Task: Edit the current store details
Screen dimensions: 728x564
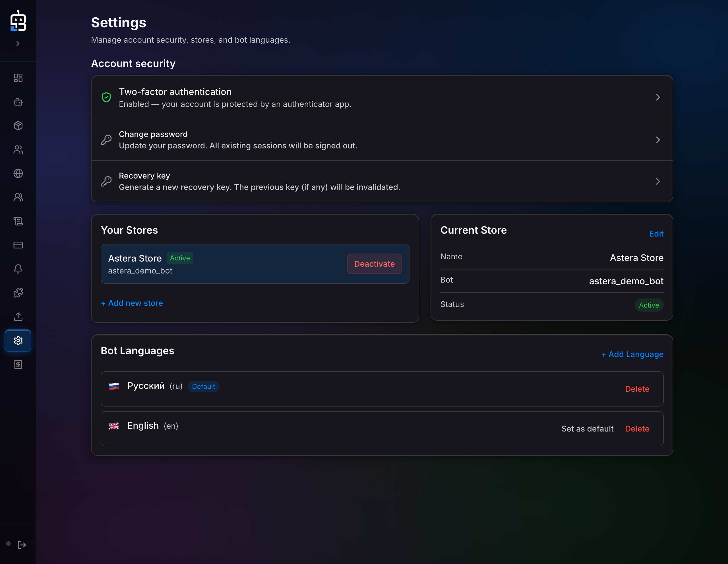Action: 656,234
